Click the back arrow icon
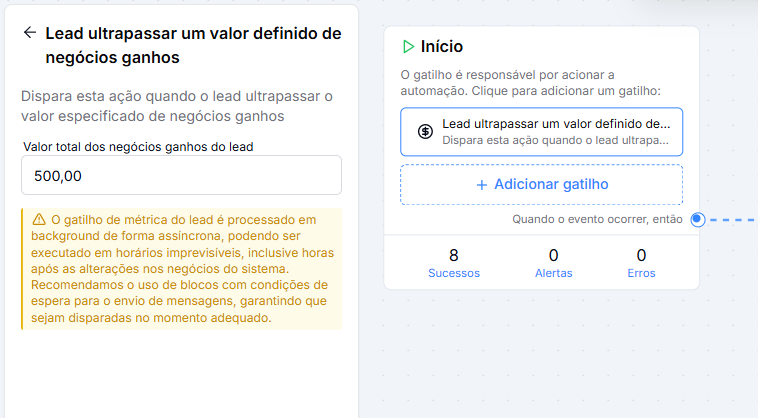This screenshot has width=758, height=418. pos(29,32)
